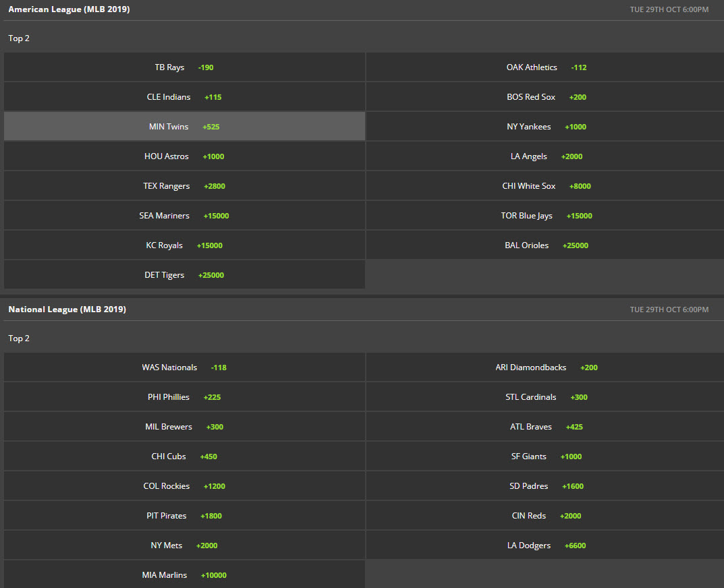This screenshot has height=588, width=724.
Task: Select the NY Mets +2000 bet
Action: tap(184, 546)
